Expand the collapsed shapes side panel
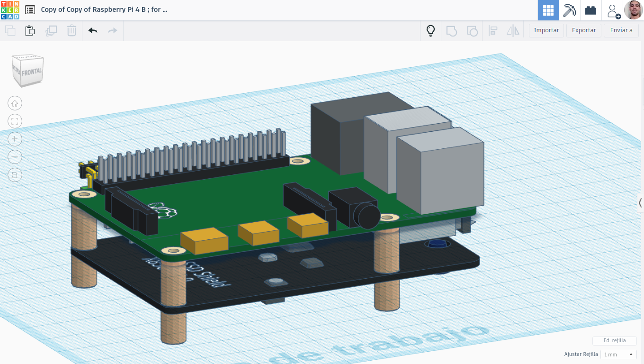Image resolution: width=644 pixels, height=364 pixels. [x=640, y=203]
